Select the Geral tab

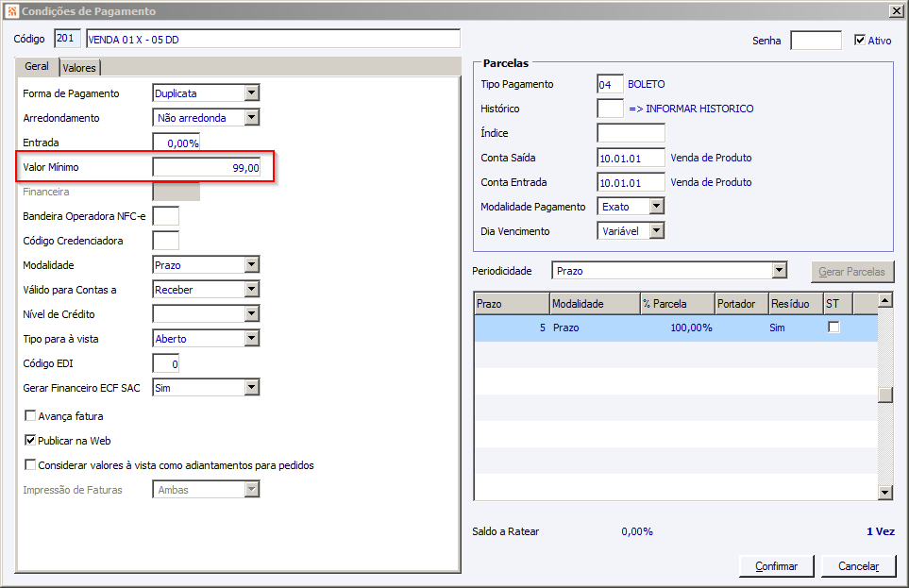point(37,66)
